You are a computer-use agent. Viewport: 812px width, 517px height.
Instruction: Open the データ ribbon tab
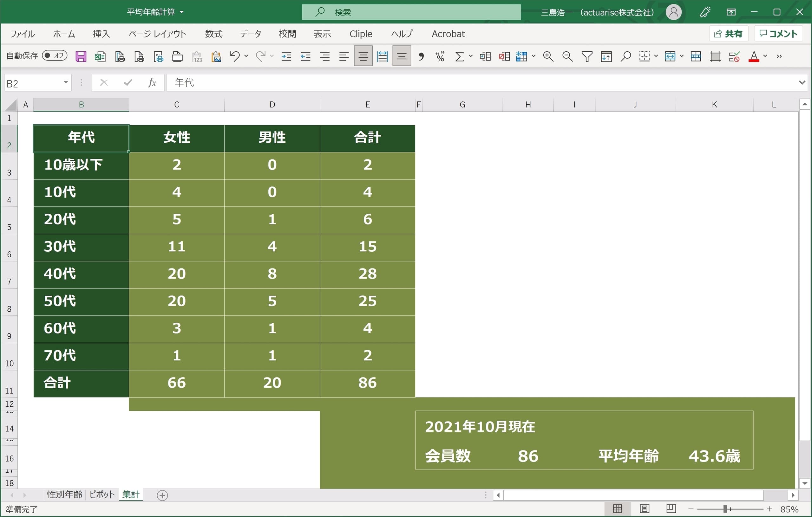pos(250,34)
